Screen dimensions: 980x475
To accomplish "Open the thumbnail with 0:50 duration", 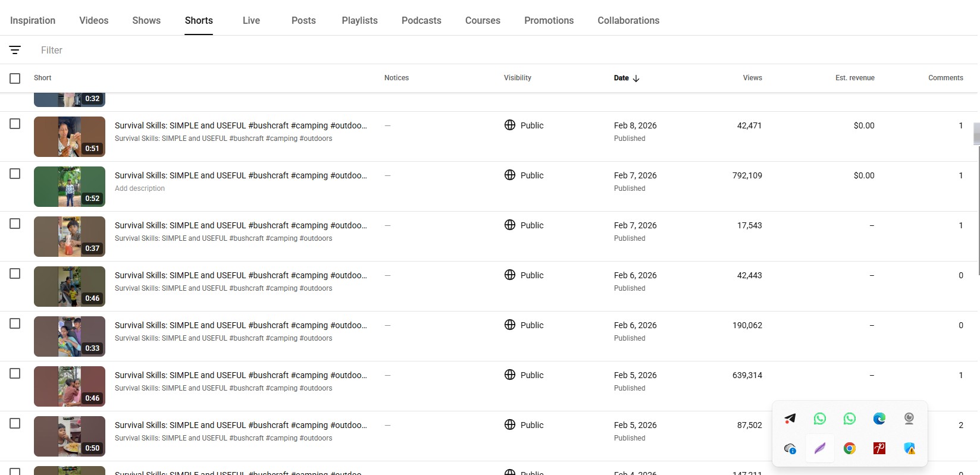I will pos(70,436).
